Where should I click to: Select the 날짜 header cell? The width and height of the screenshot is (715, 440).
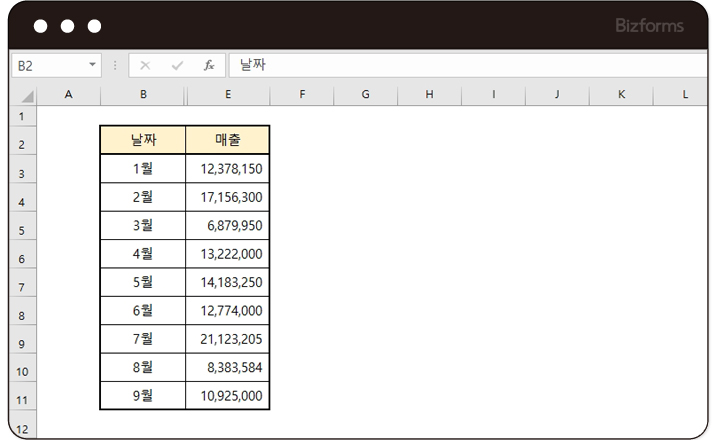tap(143, 140)
